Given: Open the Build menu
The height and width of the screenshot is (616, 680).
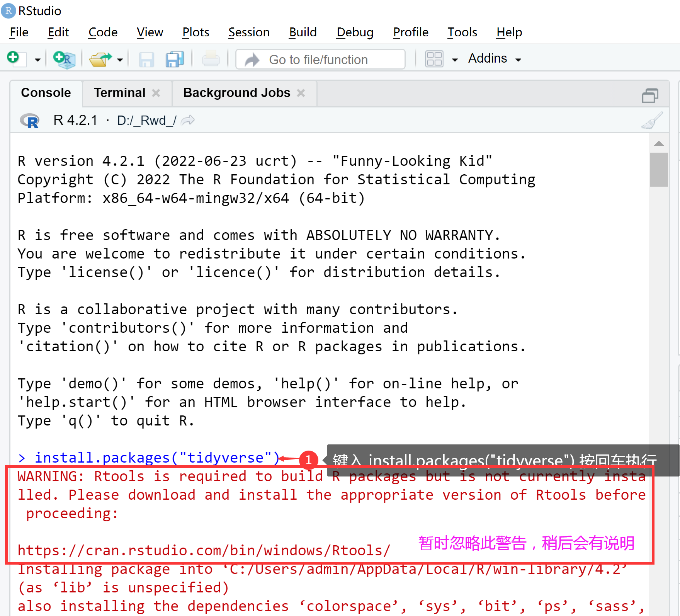Looking at the screenshot, I should click(x=303, y=32).
